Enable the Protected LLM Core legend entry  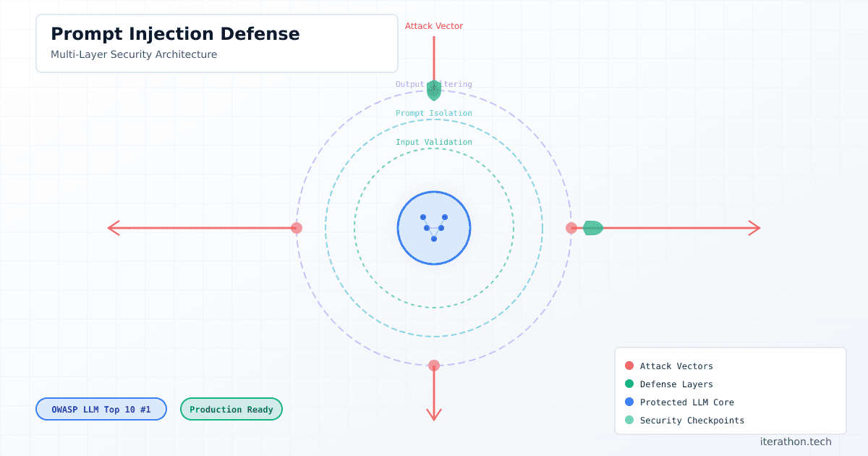628,402
